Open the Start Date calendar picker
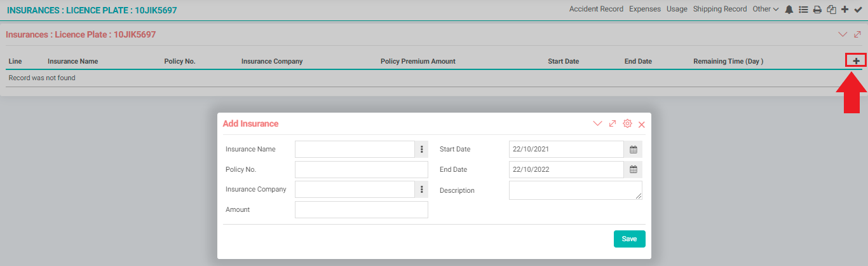This screenshot has width=868, height=266. point(633,150)
